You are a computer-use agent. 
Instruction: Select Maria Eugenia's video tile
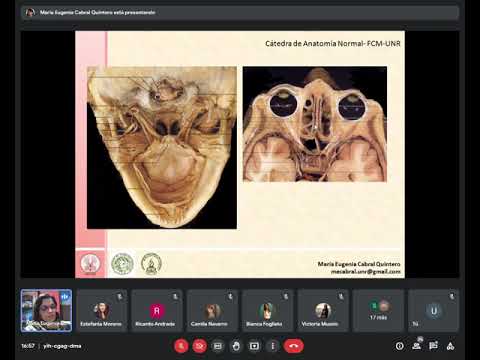click(x=46, y=310)
